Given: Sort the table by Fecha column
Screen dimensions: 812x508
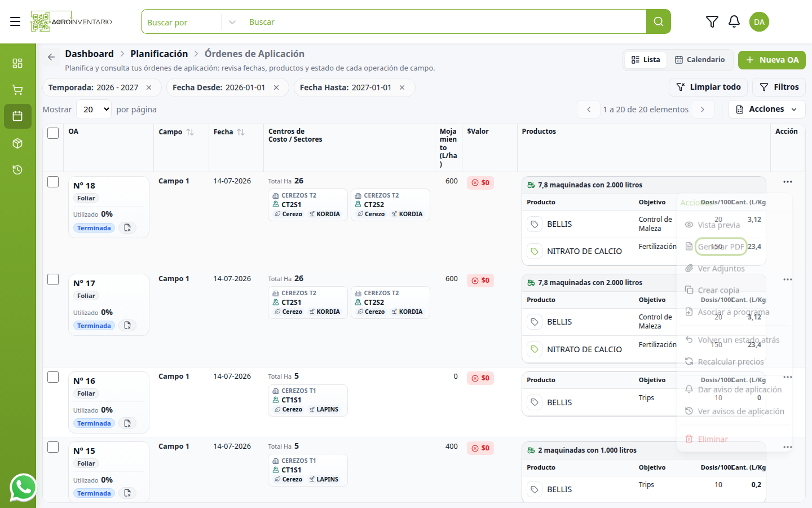Looking at the screenshot, I should [x=241, y=132].
